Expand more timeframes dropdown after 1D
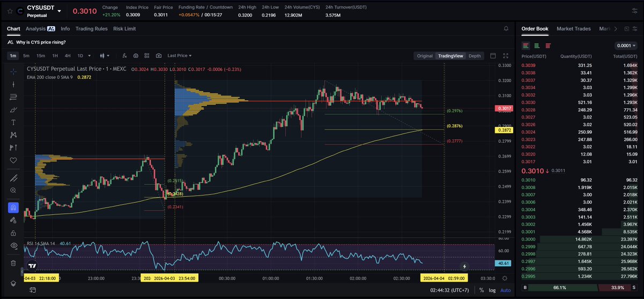The height and width of the screenshot is (299, 644). 89,55
